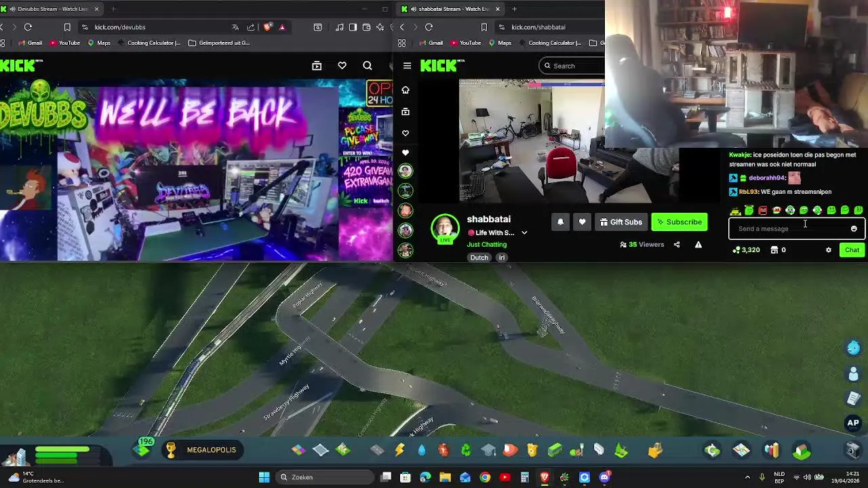Open Google Chrome from the taskbar
Image resolution: width=868 pixels, height=488 pixels.
[485, 477]
